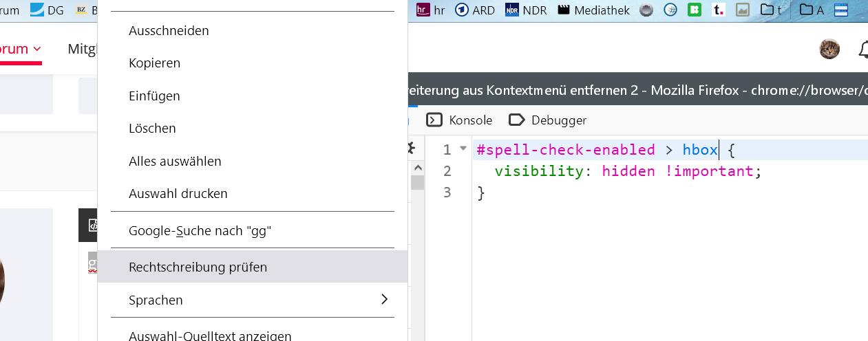Expand the Forum navigation dropdown
This screenshot has width=868, height=341.
pos(22,49)
